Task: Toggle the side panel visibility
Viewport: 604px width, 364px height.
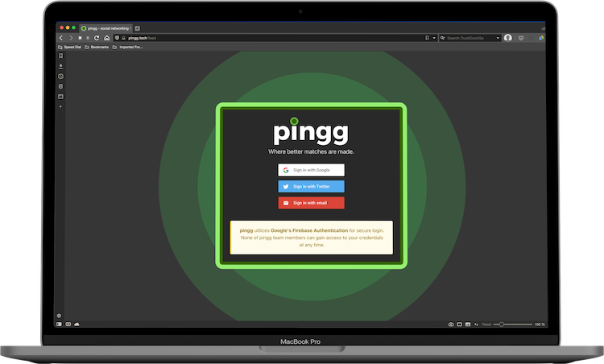Action: click(x=59, y=325)
